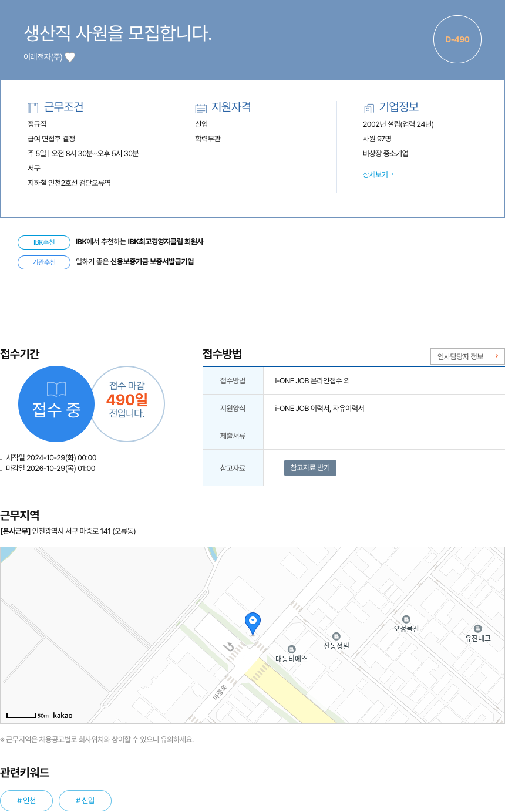Click the blue map pin marker
505x812 pixels.
click(x=253, y=624)
